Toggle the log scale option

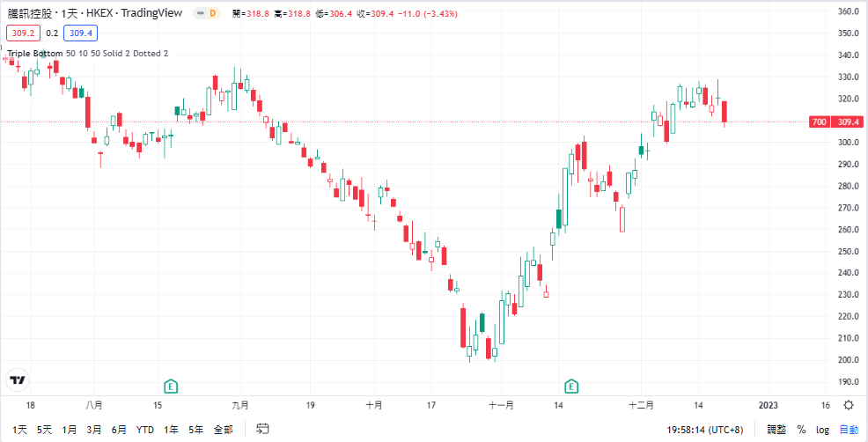click(x=822, y=430)
